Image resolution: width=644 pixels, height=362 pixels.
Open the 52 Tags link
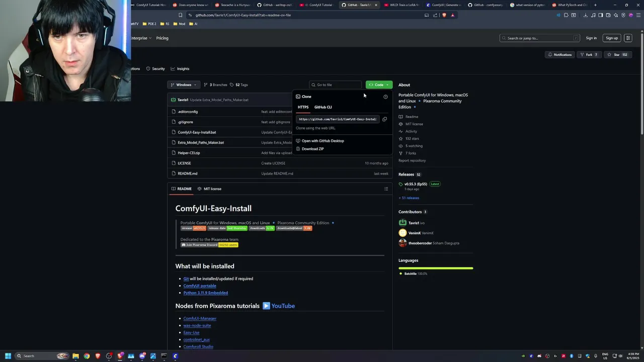pyautogui.click(x=239, y=84)
